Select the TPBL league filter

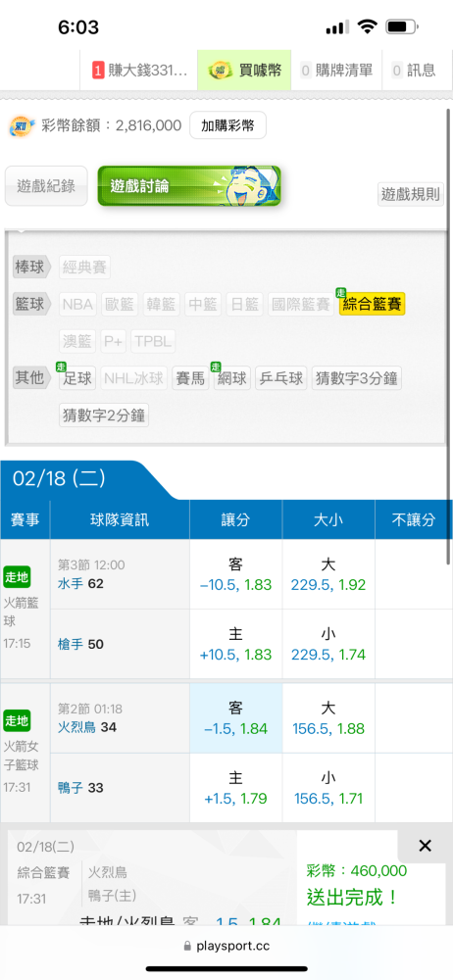coord(153,342)
